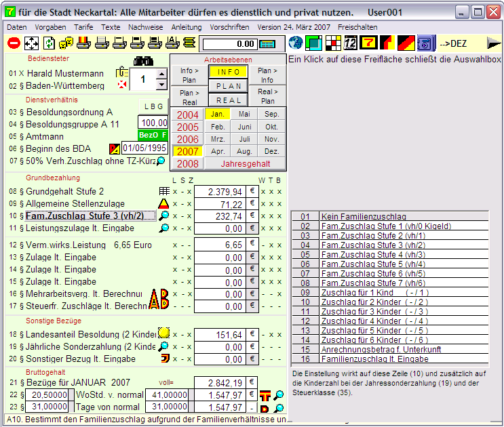504x427 pixels.
Task: Click the printer icon with flag-colored paper
Action: (84, 43)
